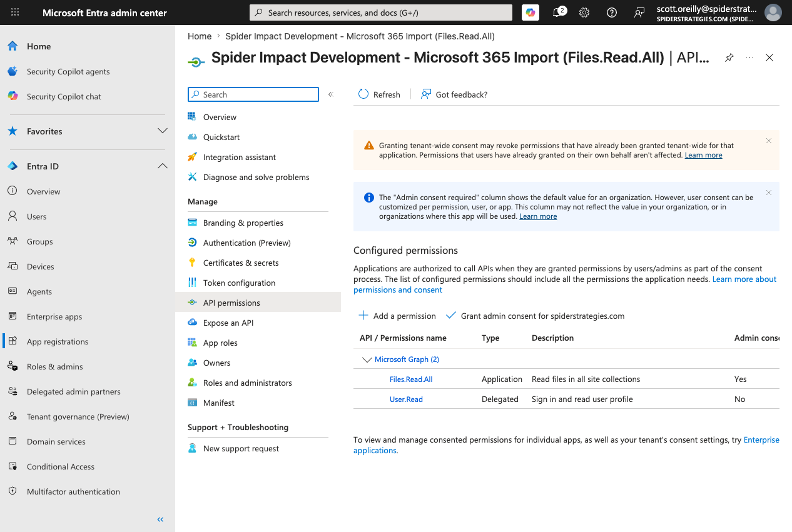792x532 pixels.
Task: Follow Learn more link in info banner
Action: tap(538, 216)
